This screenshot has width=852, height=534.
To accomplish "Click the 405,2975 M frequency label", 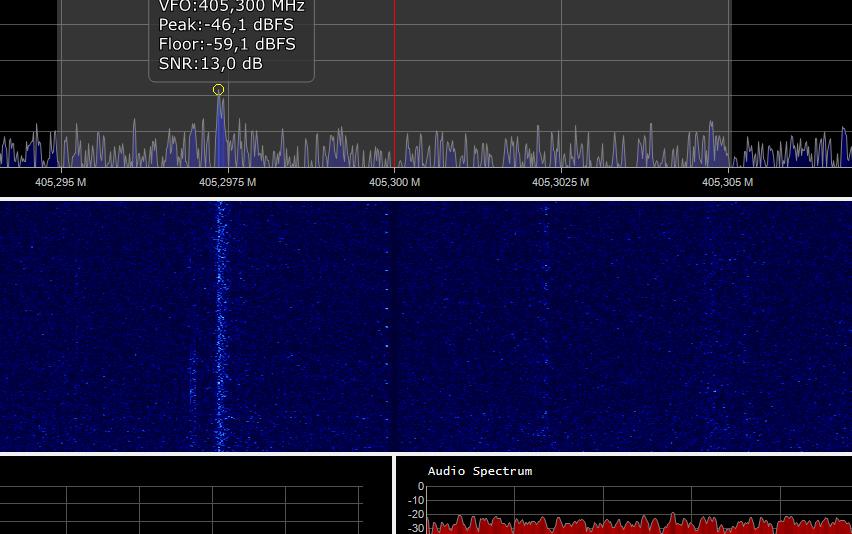I will [227, 182].
